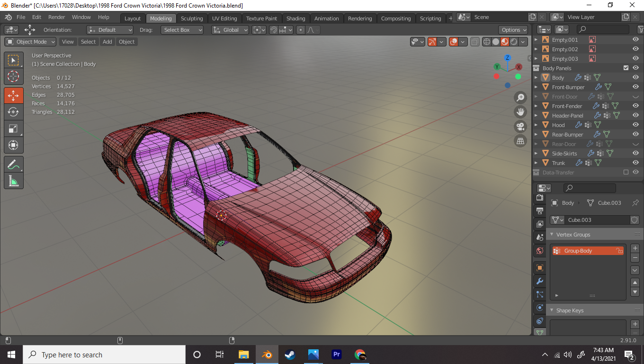This screenshot has height=364, width=644.
Task: Hide the Hood object via eye icon
Action: pos(635,125)
